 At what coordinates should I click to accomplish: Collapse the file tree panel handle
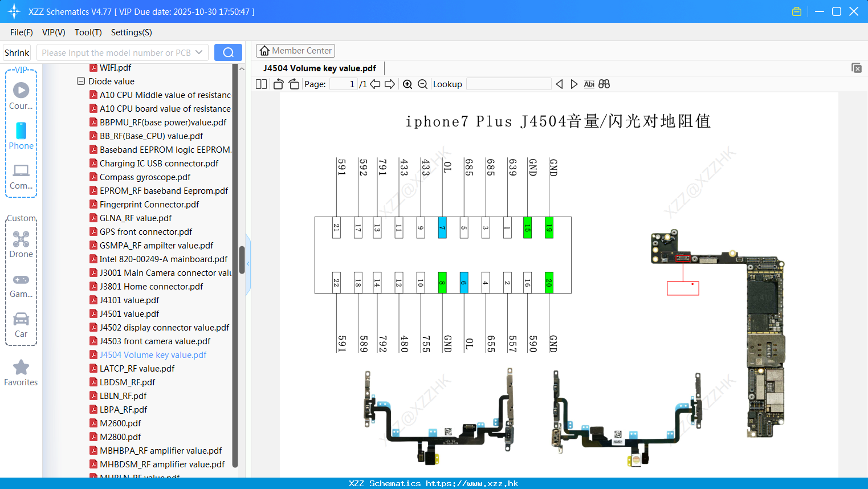pyautogui.click(x=248, y=264)
